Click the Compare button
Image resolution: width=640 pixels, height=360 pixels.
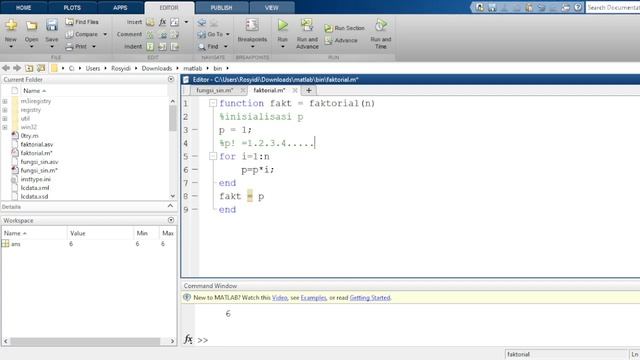82,34
